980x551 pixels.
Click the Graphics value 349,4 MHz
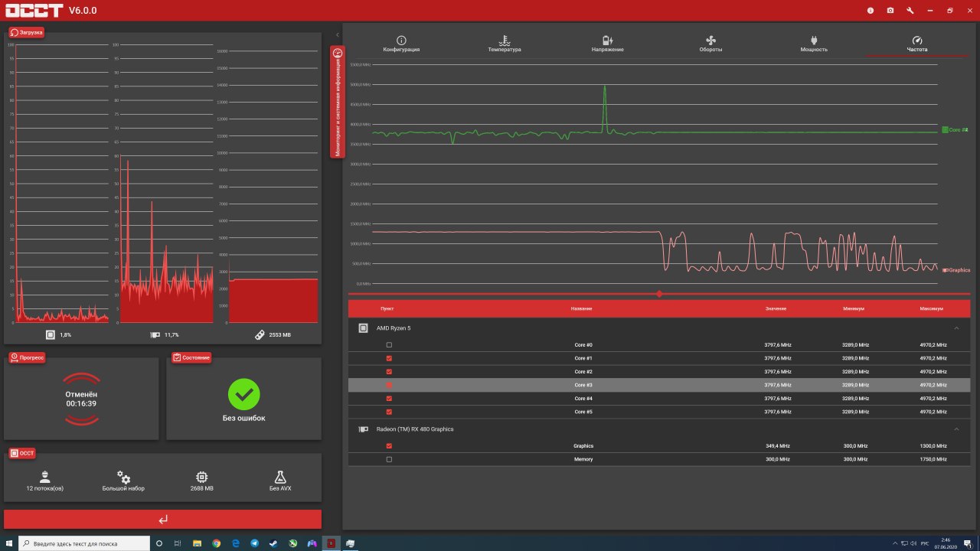click(777, 445)
